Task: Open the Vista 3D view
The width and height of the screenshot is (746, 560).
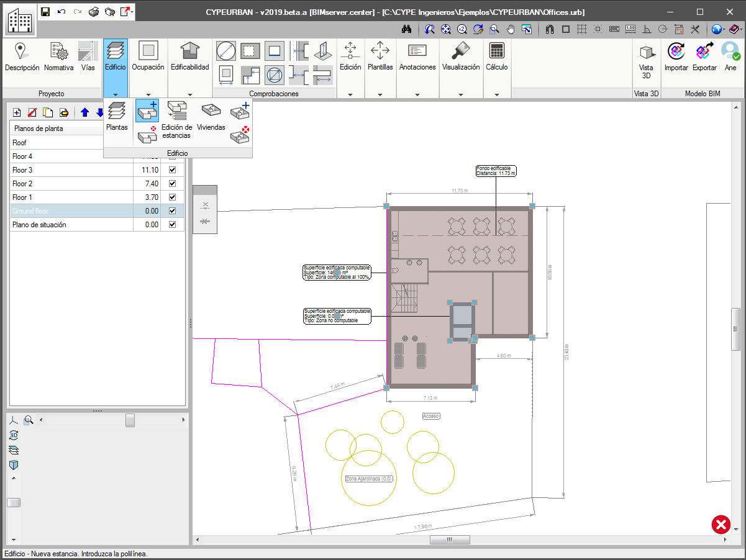Action: pyautogui.click(x=646, y=62)
